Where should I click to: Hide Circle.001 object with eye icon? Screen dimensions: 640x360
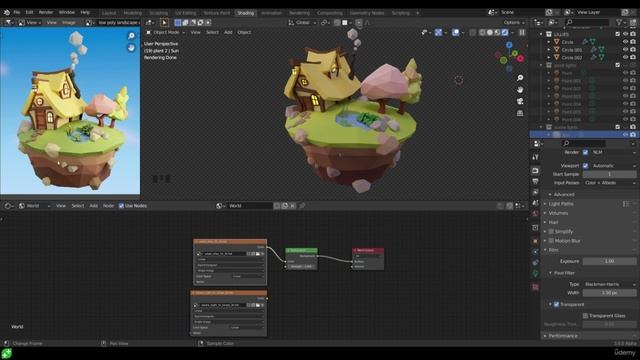pos(625,49)
